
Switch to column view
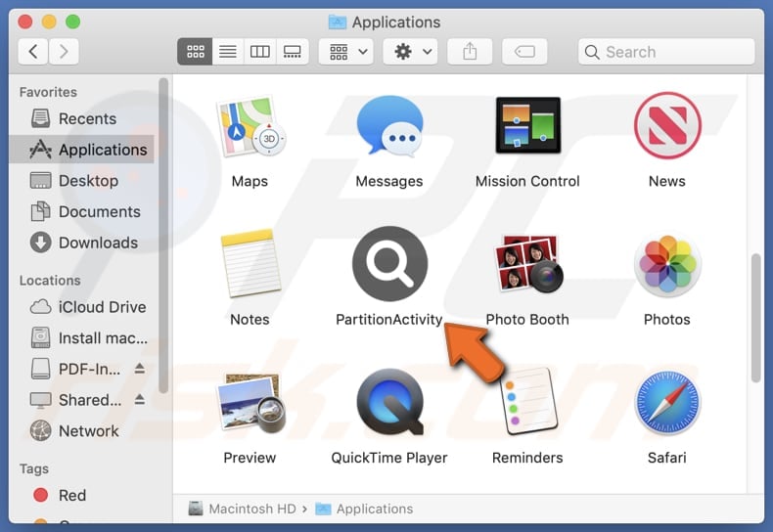[x=260, y=51]
